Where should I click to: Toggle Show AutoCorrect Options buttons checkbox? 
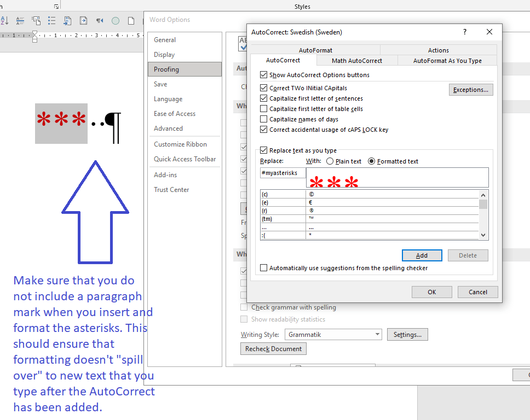coord(264,74)
